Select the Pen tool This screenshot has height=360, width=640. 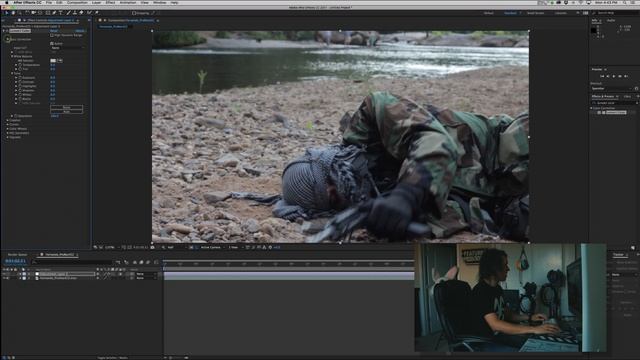point(54,13)
